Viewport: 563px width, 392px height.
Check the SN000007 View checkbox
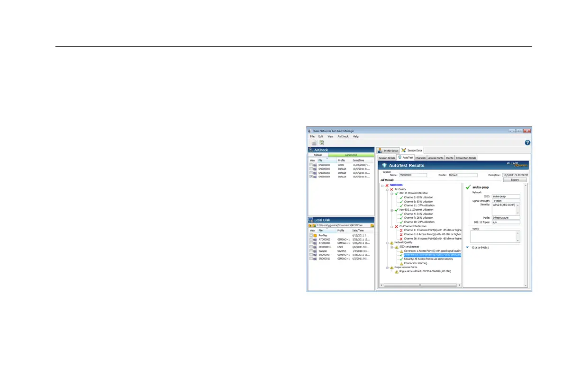point(311,255)
